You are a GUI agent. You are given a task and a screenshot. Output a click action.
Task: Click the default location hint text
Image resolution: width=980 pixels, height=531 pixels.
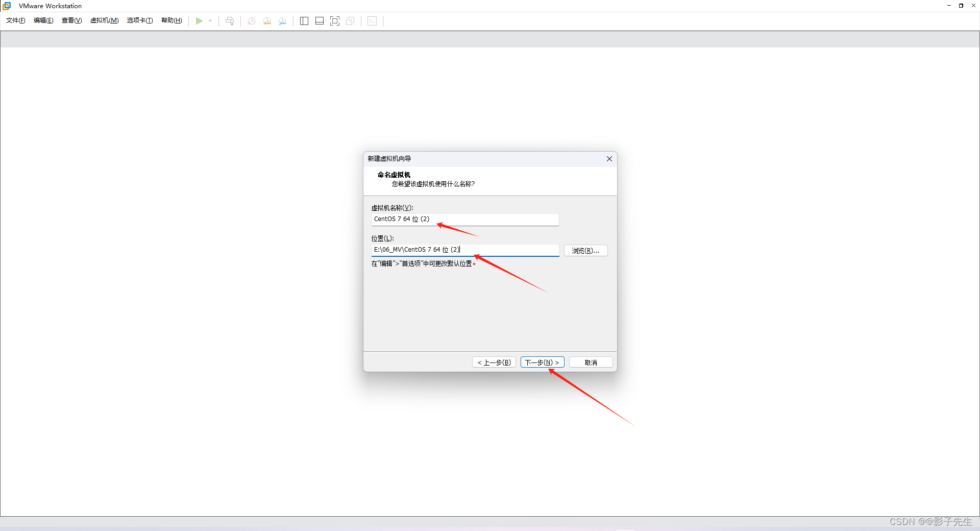(x=424, y=263)
